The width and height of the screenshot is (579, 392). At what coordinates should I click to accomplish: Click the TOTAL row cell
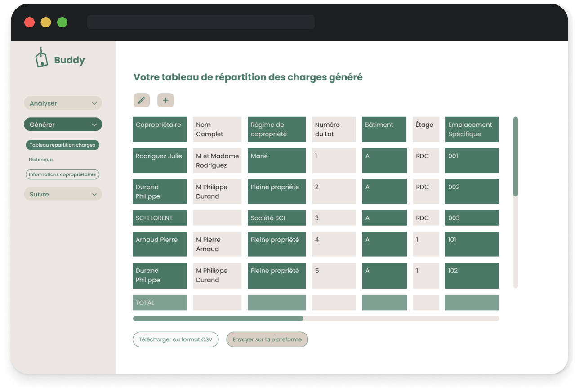tap(160, 303)
